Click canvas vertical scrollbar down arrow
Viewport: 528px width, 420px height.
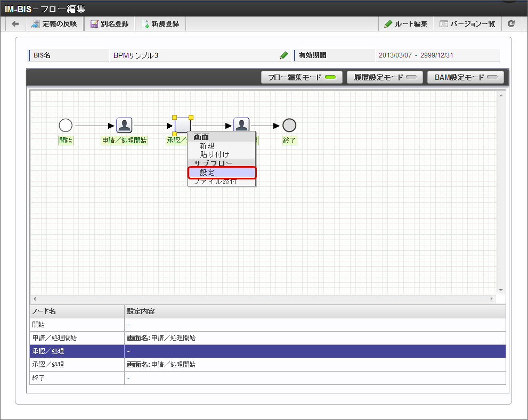(500, 290)
